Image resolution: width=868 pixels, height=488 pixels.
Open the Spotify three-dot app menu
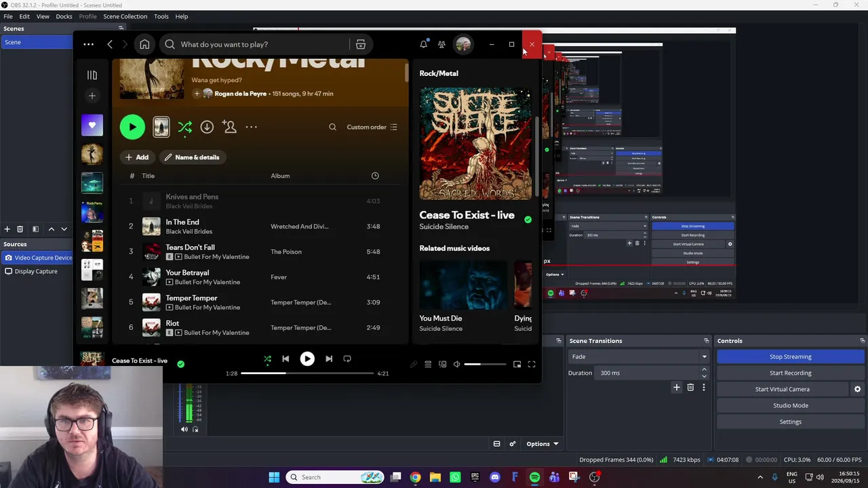88,44
